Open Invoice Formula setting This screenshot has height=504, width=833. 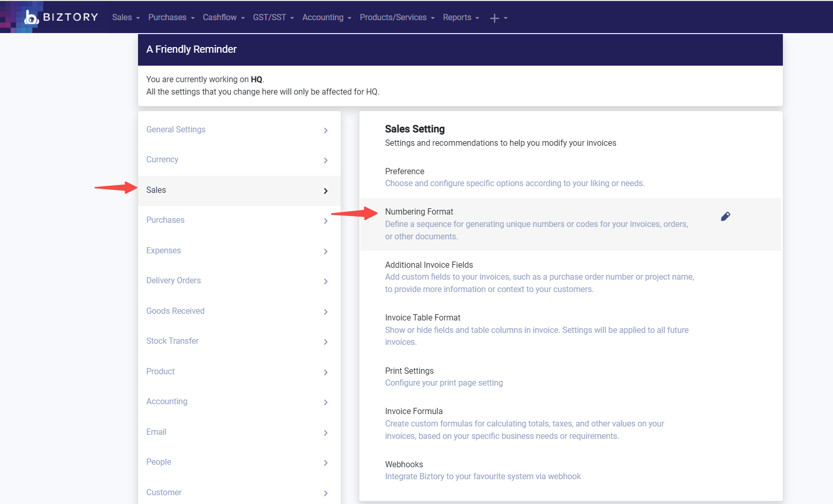coord(414,411)
